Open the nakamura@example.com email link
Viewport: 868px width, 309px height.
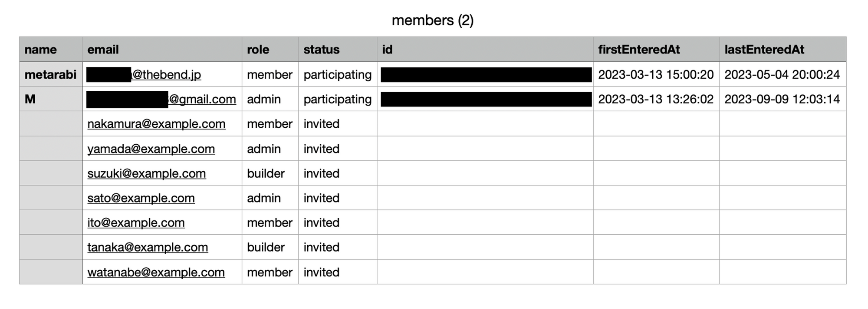(156, 124)
